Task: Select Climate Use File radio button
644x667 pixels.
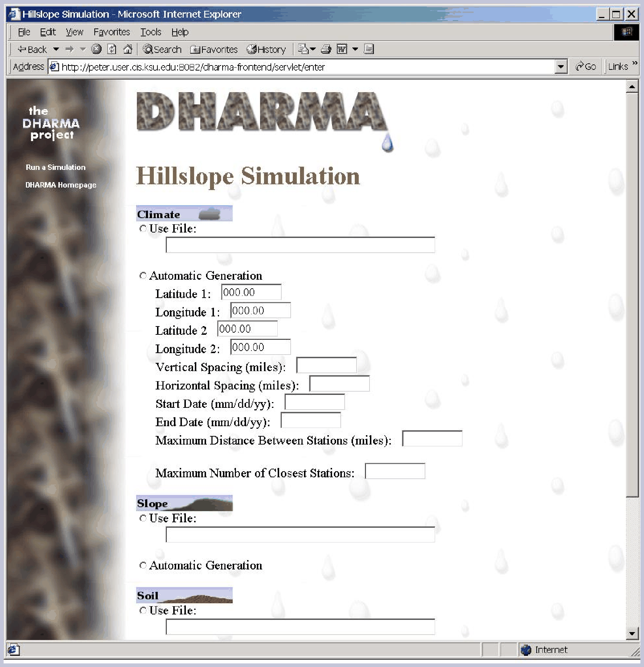Action: click(143, 229)
